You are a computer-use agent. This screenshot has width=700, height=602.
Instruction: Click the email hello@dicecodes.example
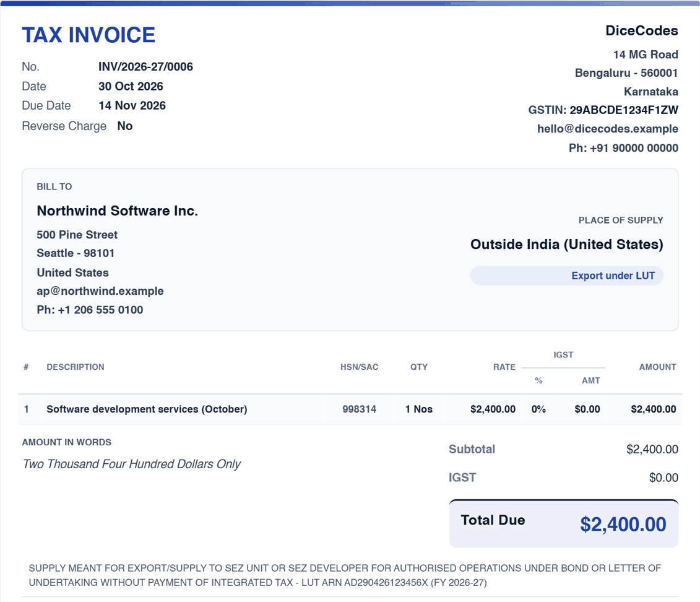click(x=608, y=129)
